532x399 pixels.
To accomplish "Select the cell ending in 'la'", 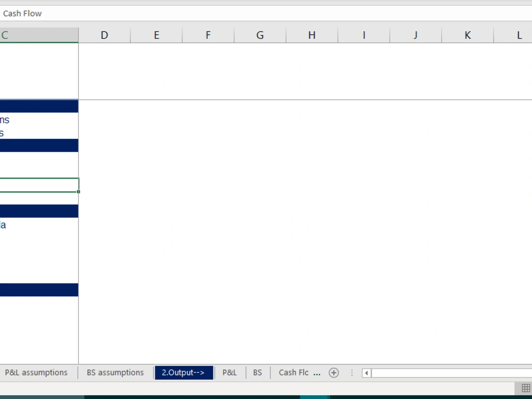I will [39, 225].
